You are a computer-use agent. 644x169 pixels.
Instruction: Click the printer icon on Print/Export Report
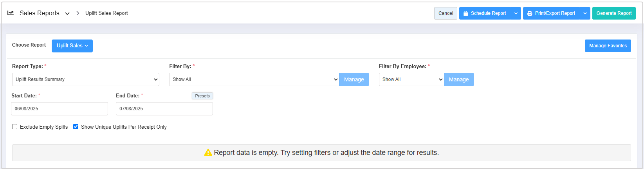[530, 13]
